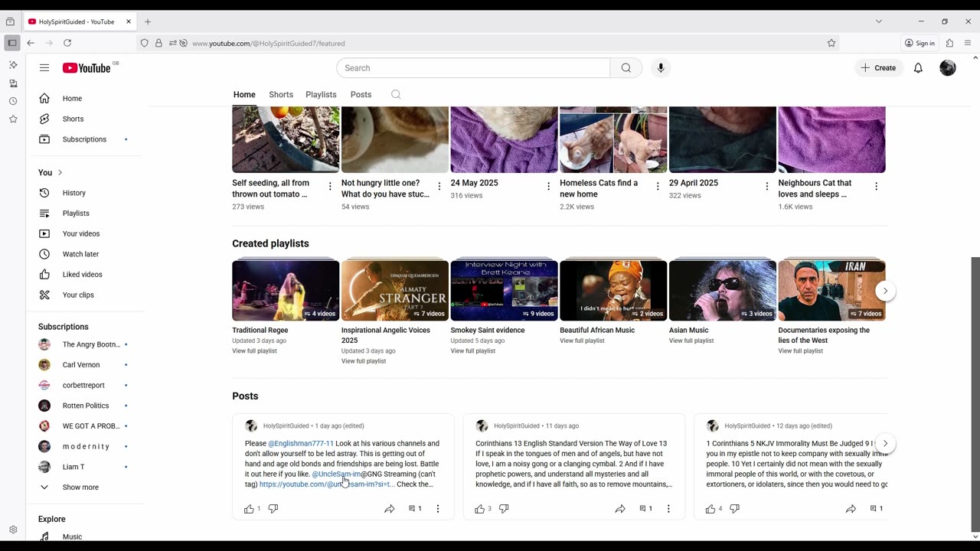This screenshot has width=980, height=551.
Task: Click the search magnifier button
Action: coord(626,68)
